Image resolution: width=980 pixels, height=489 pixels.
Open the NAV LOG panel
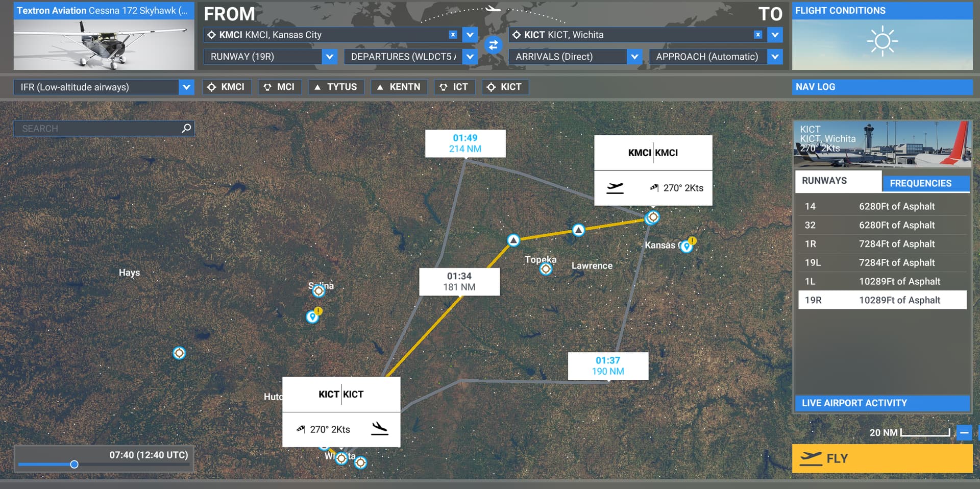[882, 87]
